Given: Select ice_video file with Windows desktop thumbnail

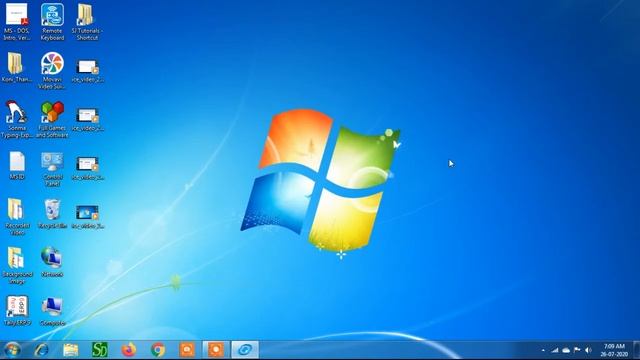Looking at the screenshot, I should point(87,216).
